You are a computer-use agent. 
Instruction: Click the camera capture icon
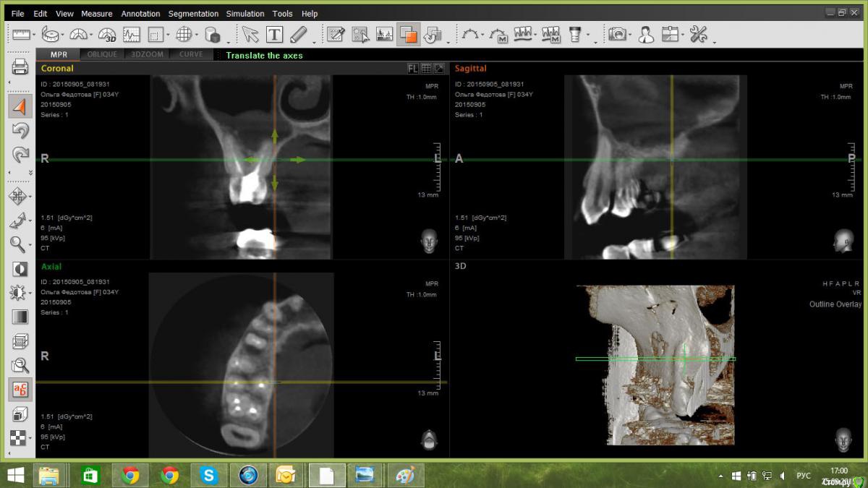pyautogui.click(x=617, y=34)
